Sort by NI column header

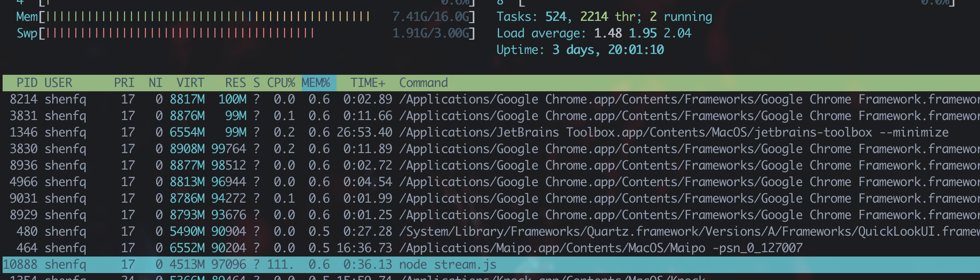tap(155, 83)
